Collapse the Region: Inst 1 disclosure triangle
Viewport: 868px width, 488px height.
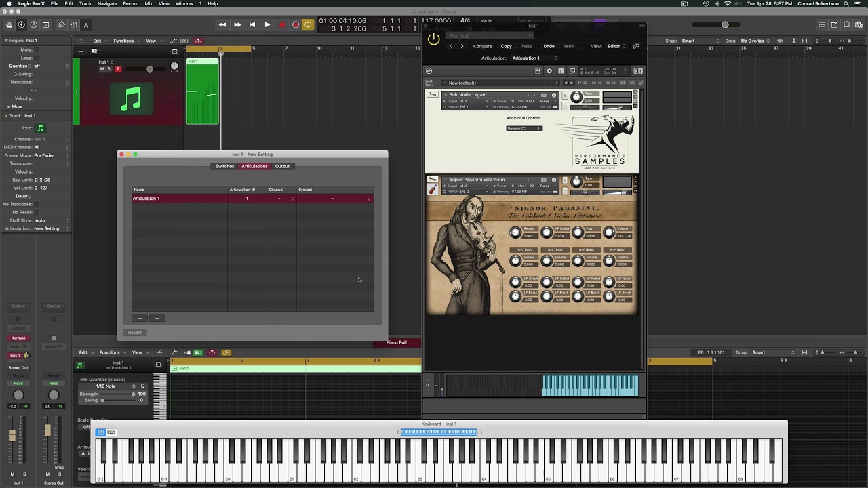[5, 41]
